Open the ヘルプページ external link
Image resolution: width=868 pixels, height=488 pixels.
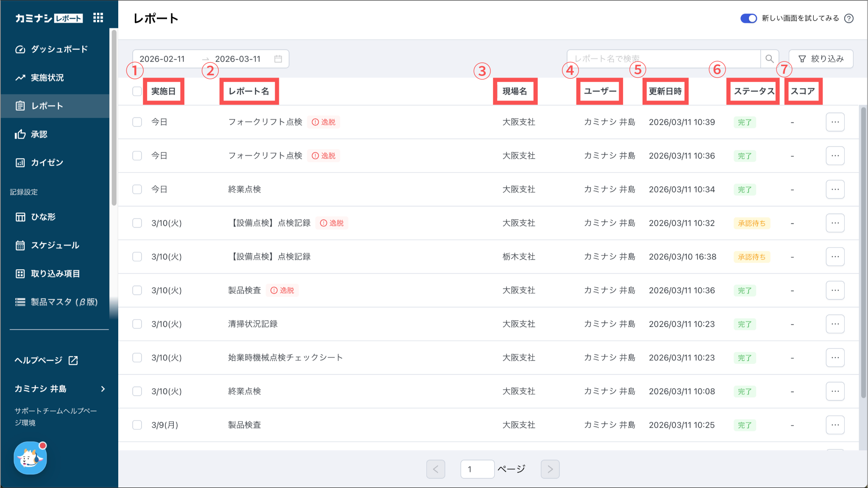(x=46, y=360)
